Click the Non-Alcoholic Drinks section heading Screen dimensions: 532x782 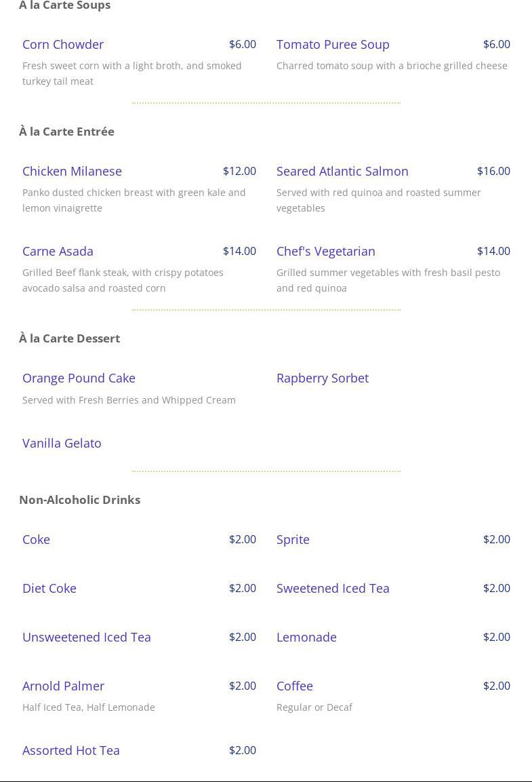[79, 500]
